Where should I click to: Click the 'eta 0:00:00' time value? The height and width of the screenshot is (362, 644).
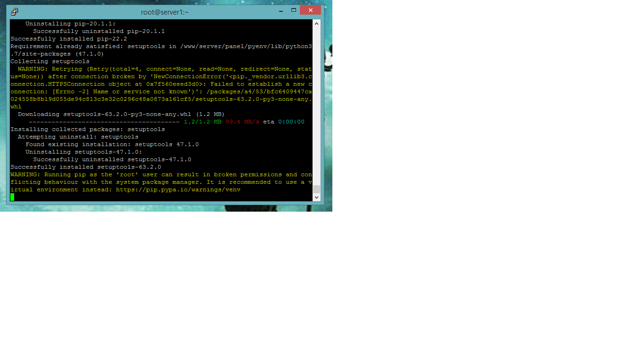[284, 122]
